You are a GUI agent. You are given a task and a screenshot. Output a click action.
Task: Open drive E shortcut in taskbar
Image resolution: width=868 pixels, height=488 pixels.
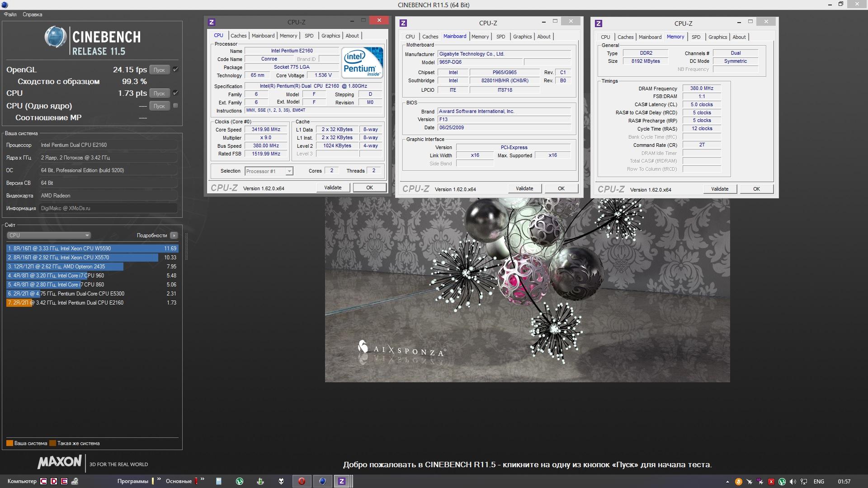tap(64, 481)
